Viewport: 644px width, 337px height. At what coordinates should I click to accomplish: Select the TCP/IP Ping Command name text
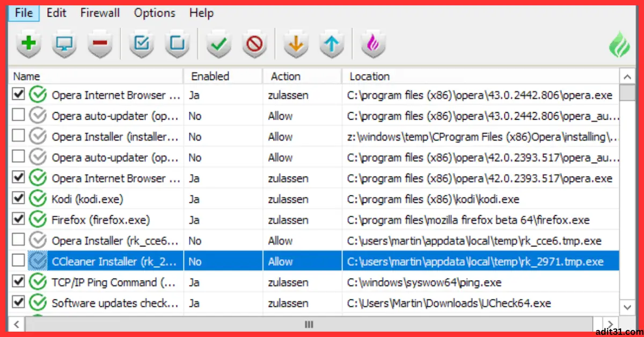[114, 282]
